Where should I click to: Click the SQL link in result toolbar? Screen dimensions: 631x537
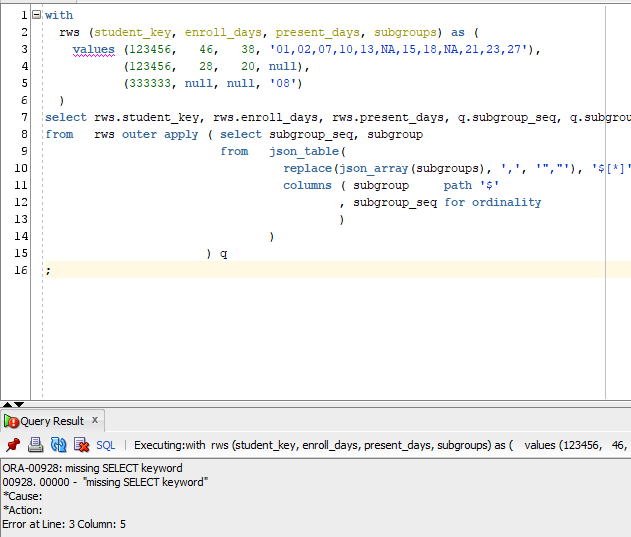pyautogui.click(x=106, y=445)
